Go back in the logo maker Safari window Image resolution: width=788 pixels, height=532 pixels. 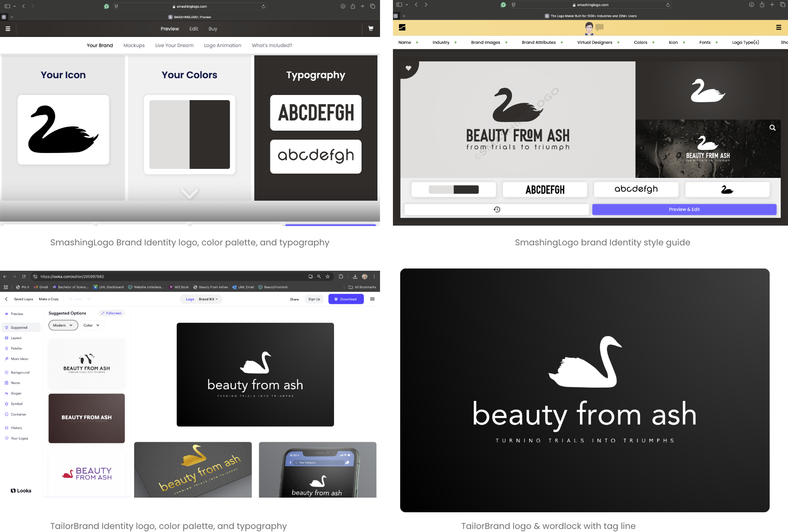click(x=416, y=5)
